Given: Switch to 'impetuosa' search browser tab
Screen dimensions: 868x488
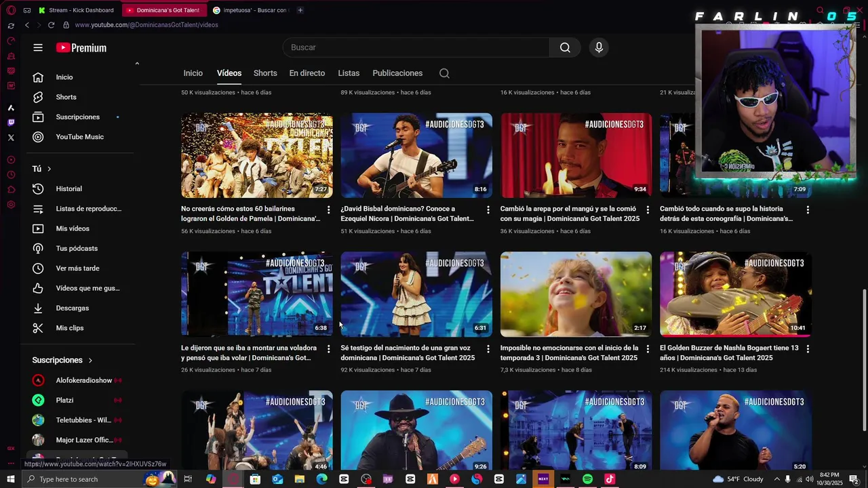Looking at the screenshot, I should tap(250, 10).
